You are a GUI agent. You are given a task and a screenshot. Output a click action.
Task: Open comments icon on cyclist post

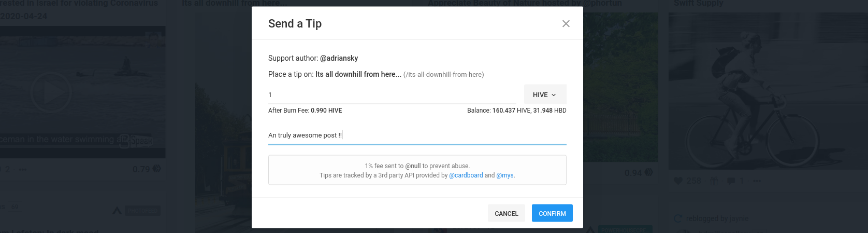pos(731,181)
